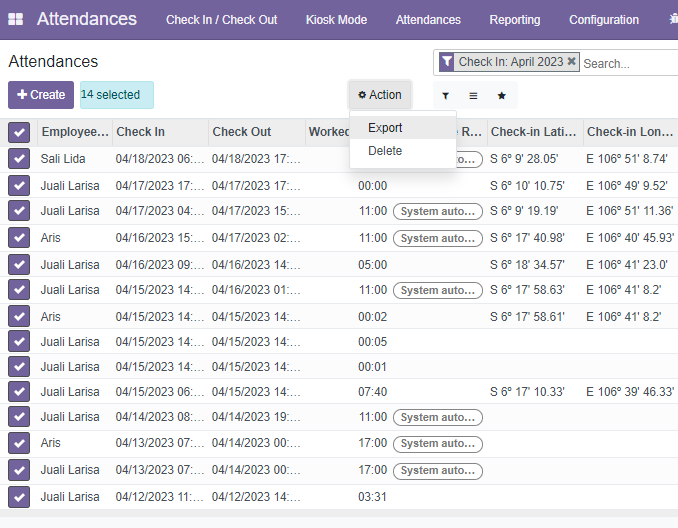Click worked hours 03:31 cell

[x=372, y=497]
